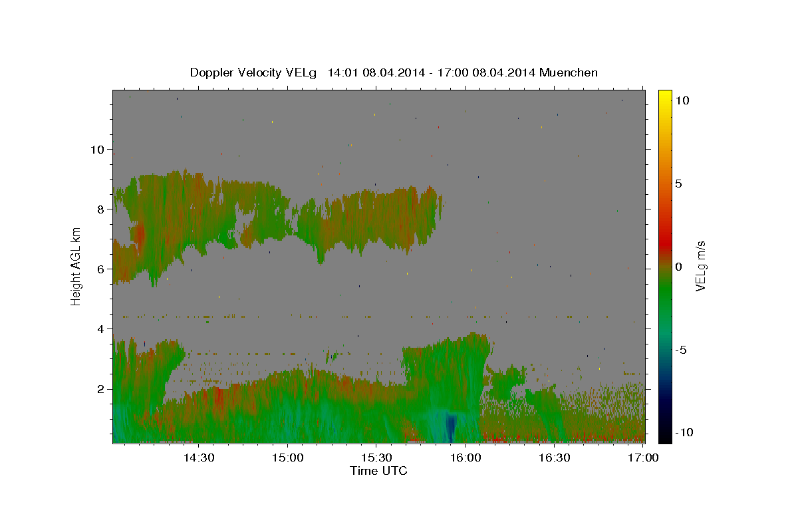Image resolution: width=798 pixels, height=532 pixels.
Task: Click the height tick label '4'
Action: coord(101,329)
